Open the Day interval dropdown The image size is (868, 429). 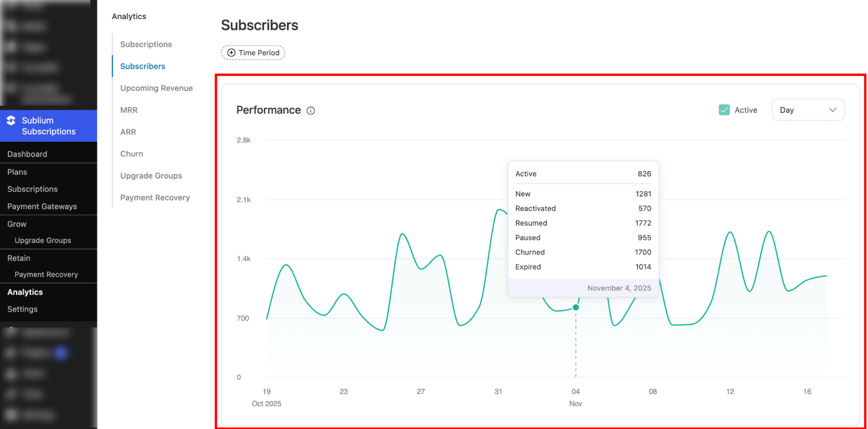[x=808, y=110]
